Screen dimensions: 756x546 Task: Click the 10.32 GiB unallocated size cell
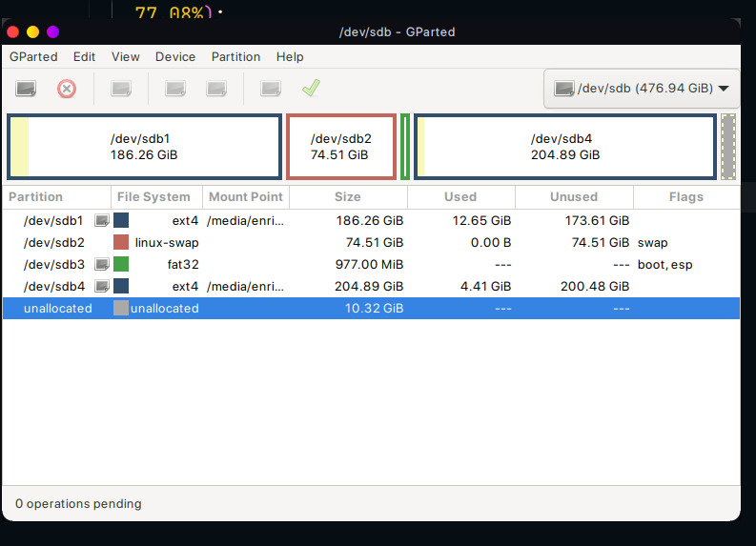(x=374, y=309)
